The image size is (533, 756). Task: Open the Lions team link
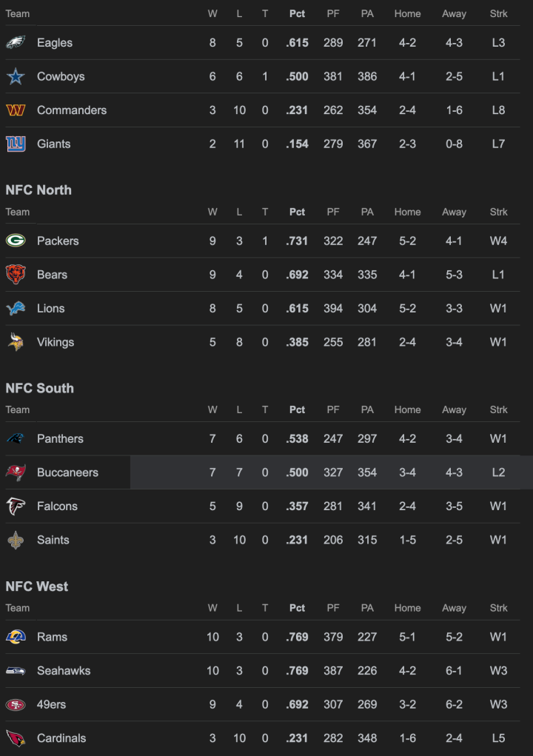tap(50, 309)
